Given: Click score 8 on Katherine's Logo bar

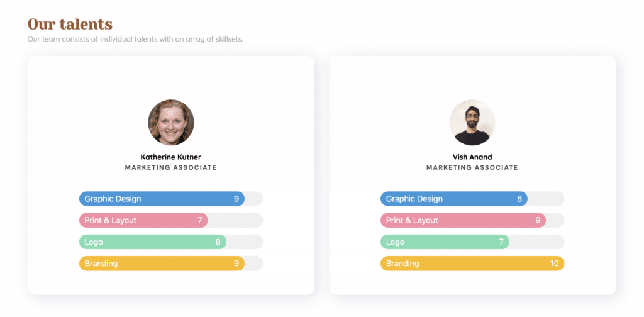Looking at the screenshot, I should tap(218, 242).
